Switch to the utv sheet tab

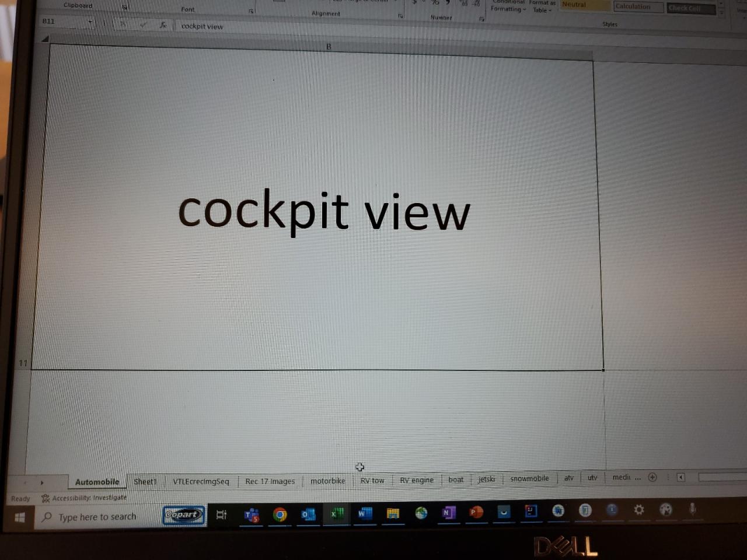592,477
